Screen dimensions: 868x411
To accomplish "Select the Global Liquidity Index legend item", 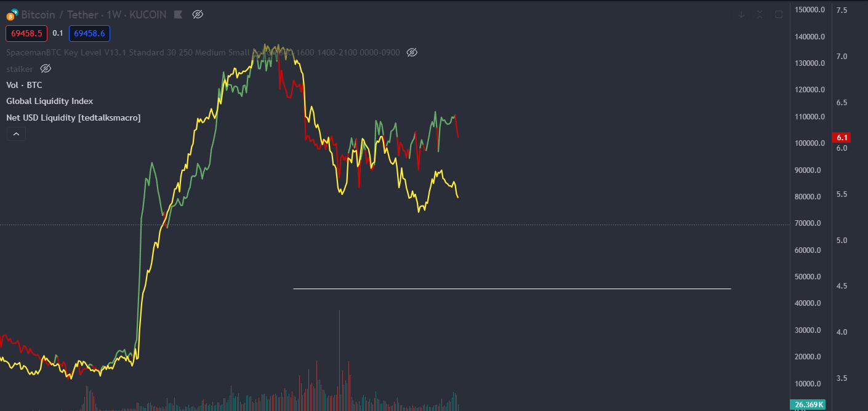I will (x=49, y=101).
